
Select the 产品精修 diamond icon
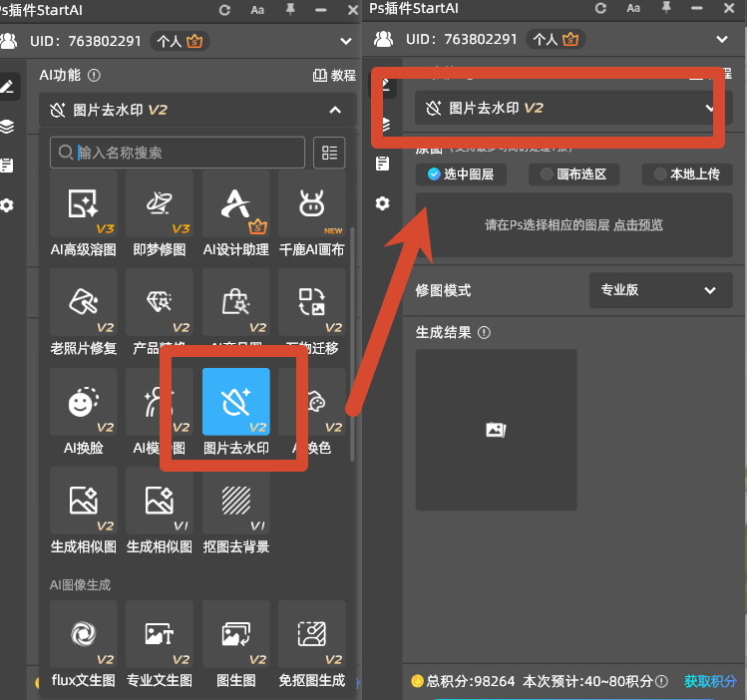[160, 302]
